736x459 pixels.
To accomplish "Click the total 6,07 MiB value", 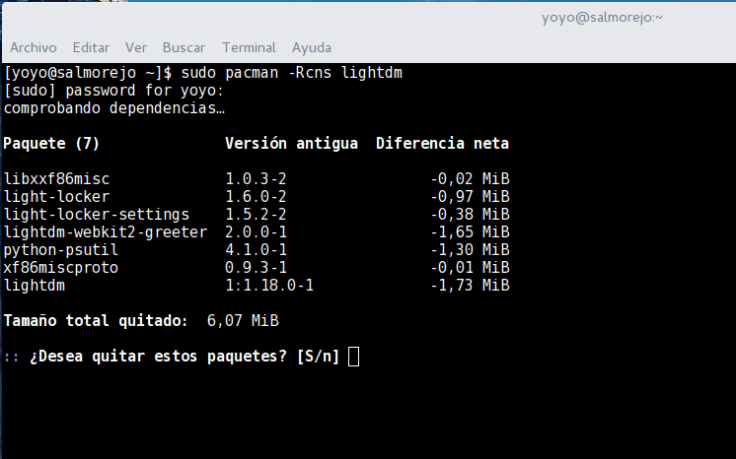I will click(x=243, y=321).
